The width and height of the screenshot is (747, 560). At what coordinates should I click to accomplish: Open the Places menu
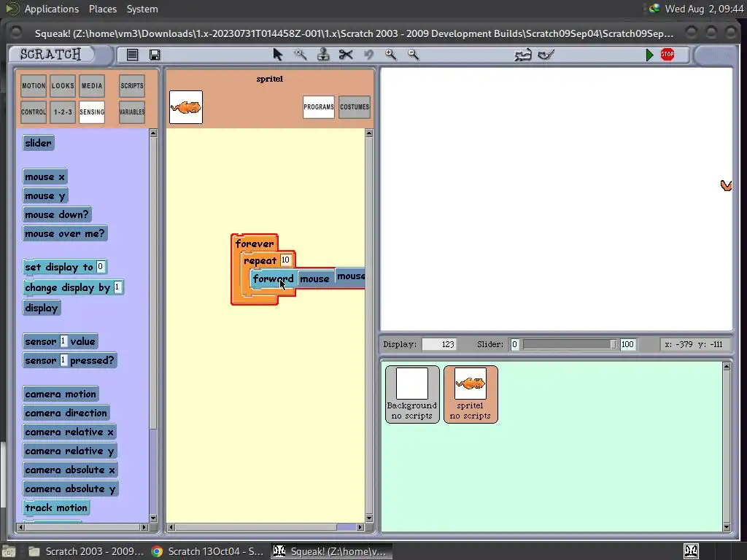102,9
